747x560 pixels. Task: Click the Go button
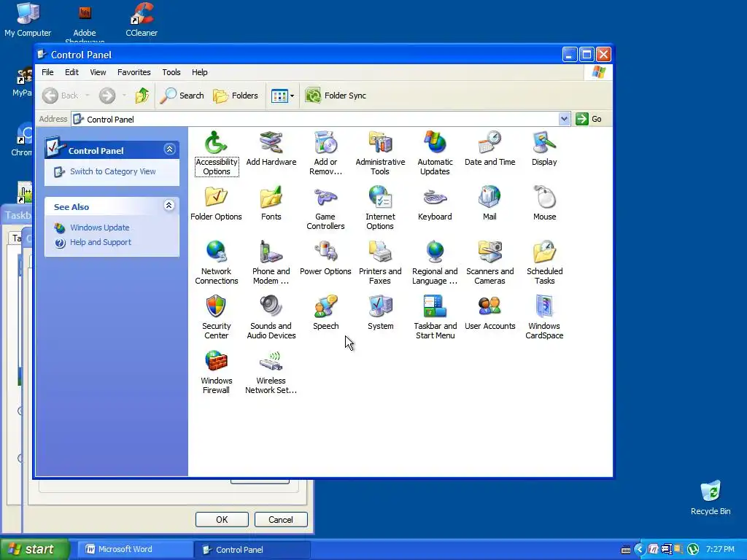click(589, 119)
